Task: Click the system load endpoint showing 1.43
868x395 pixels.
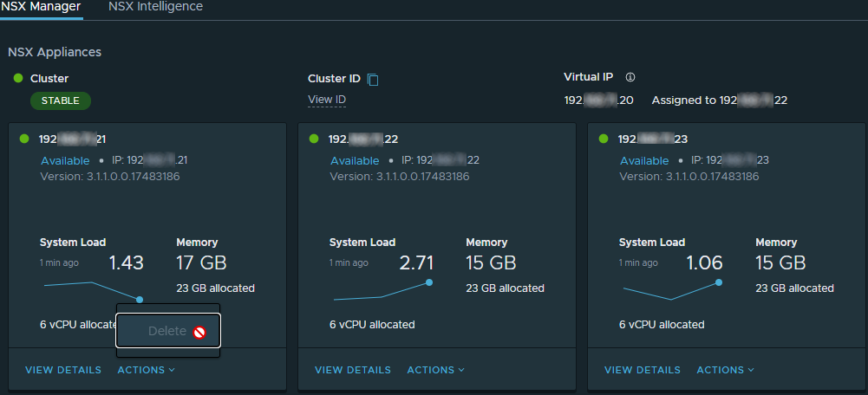Action: pos(140,300)
